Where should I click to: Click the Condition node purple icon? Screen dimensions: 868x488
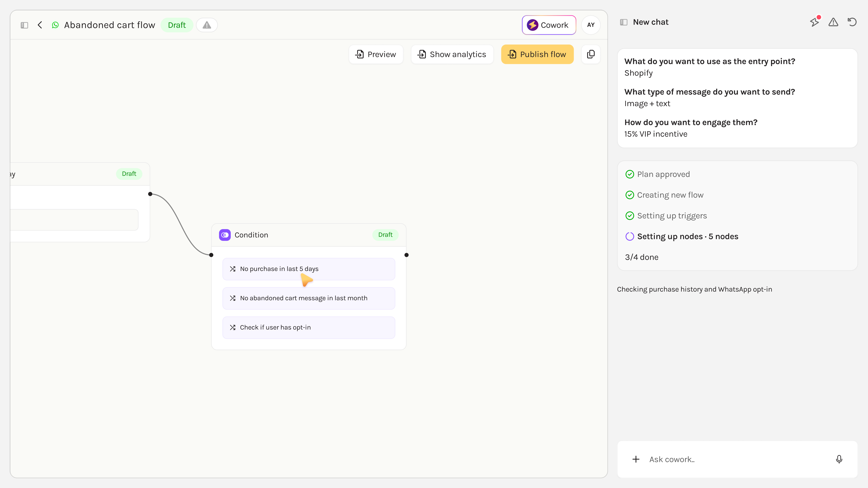(x=225, y=235)
